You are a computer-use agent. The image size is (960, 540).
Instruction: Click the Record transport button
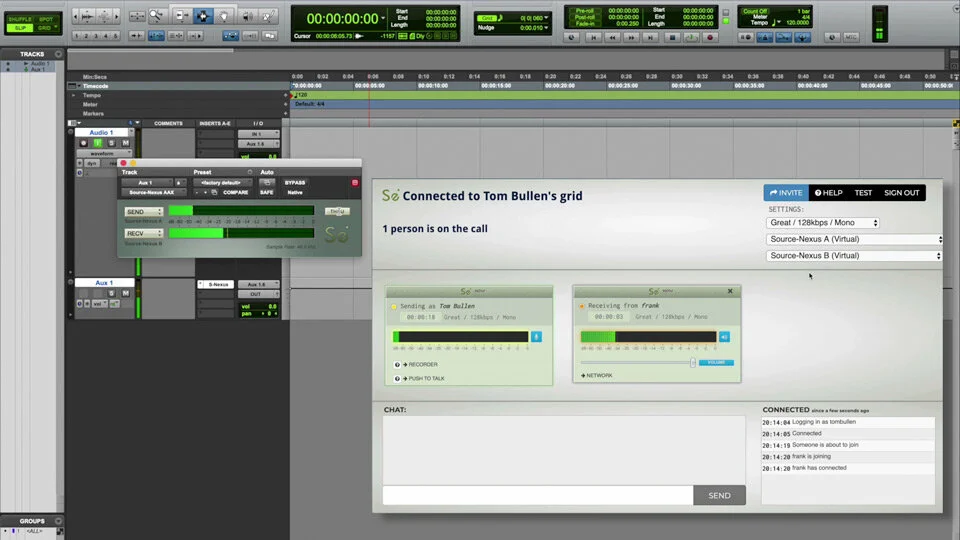click(x=710, y=37)
